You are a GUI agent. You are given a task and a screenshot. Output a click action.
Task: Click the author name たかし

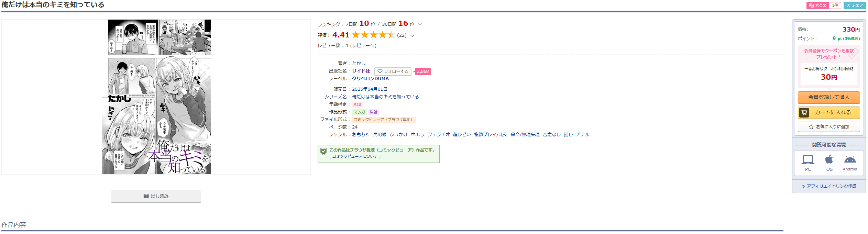[x=359, y=63]
